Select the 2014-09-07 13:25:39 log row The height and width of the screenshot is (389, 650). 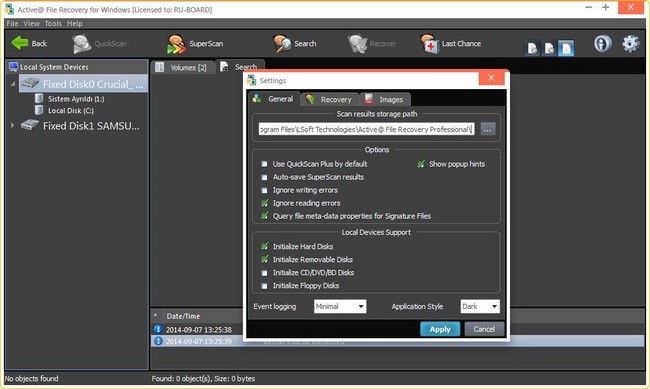pos(398,341)
